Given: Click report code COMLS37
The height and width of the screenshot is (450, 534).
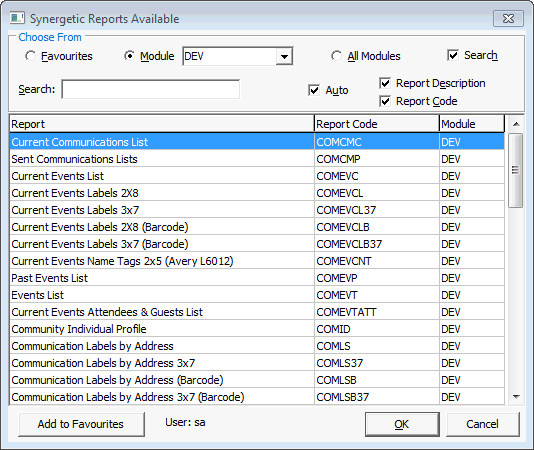Looking at the screenshot, I should pos(377,363).
